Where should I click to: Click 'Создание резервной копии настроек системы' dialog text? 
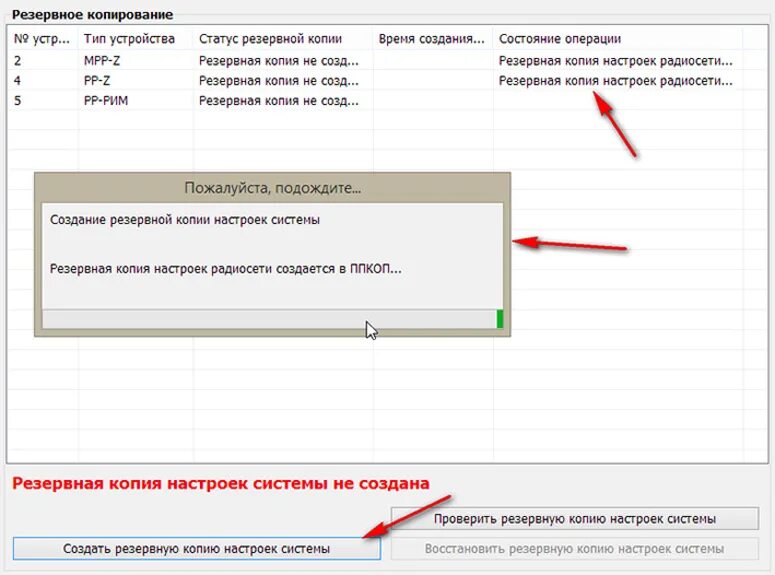click(185, 220)
